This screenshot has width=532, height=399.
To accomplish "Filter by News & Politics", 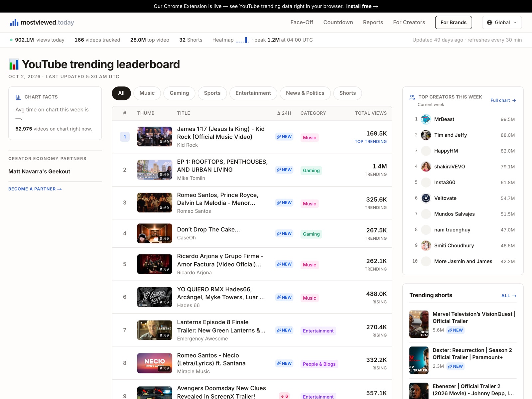I will pyautogui.click(x=305, y=93).
